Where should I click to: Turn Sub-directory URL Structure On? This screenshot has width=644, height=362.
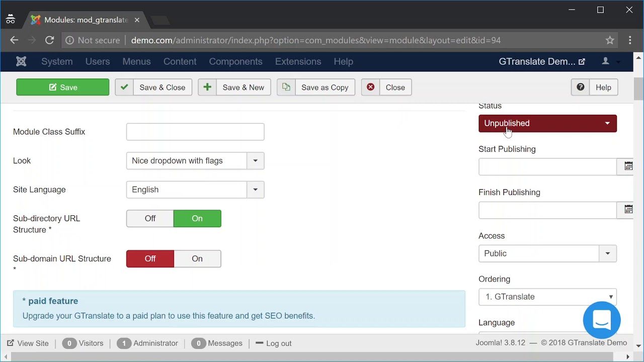tap(197, 218)
